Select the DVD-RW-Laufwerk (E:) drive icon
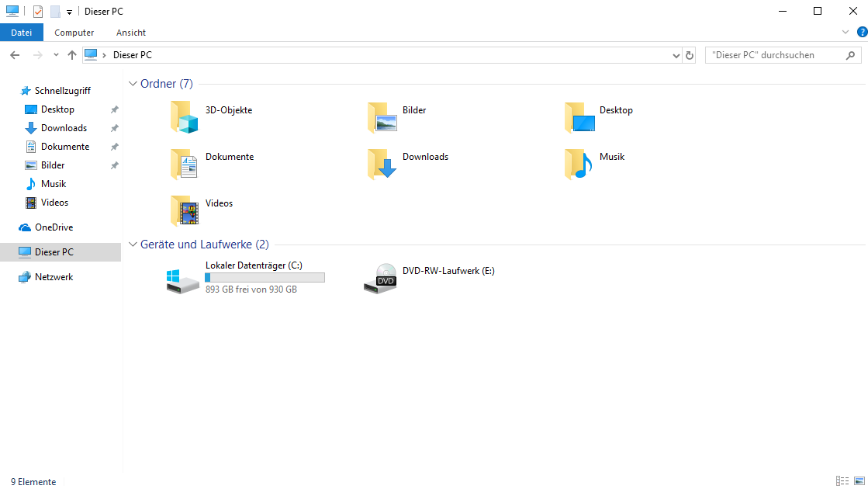Viewport: 868px width, 489px height. point(380,279)
